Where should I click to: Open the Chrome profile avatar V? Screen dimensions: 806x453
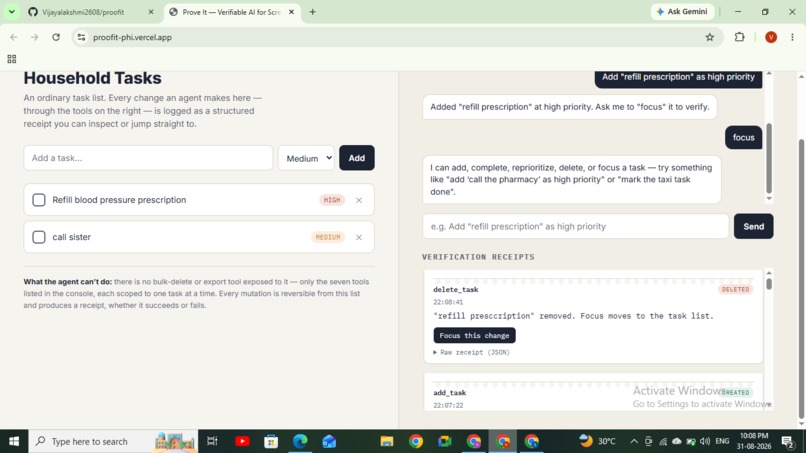[x=771, y=37]
